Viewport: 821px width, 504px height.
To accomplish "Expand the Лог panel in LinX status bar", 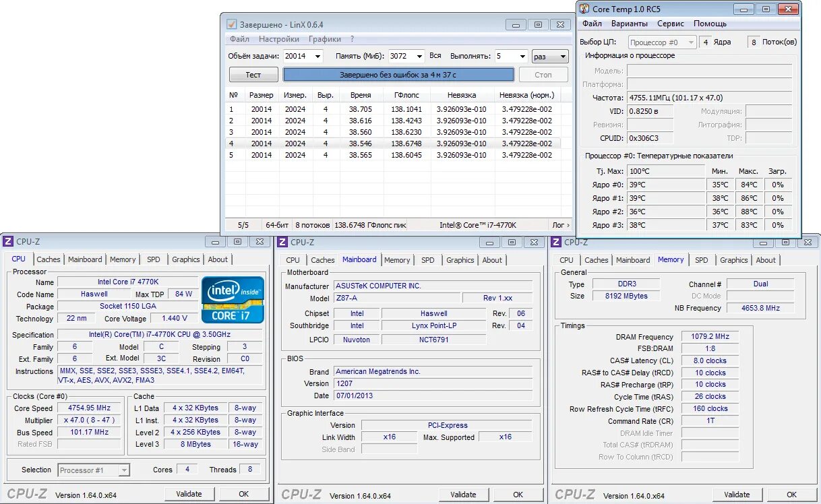I will pos(561,225).
